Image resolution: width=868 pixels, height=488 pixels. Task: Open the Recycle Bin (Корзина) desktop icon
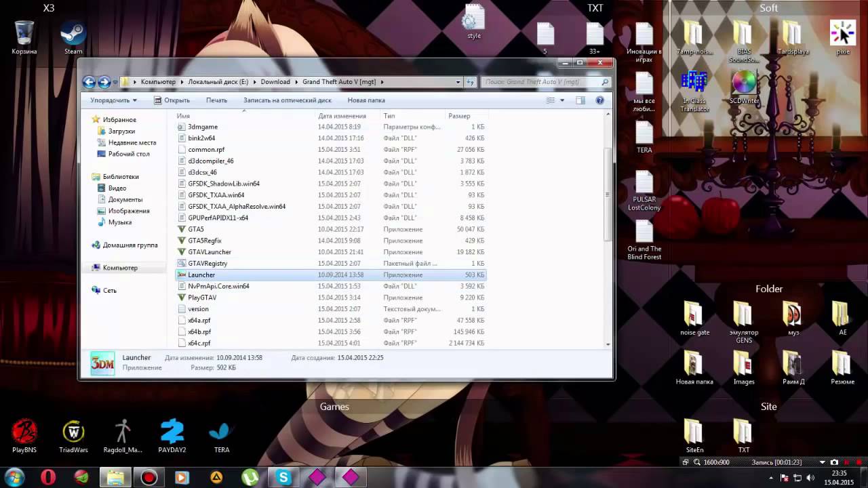coord(24,38)
